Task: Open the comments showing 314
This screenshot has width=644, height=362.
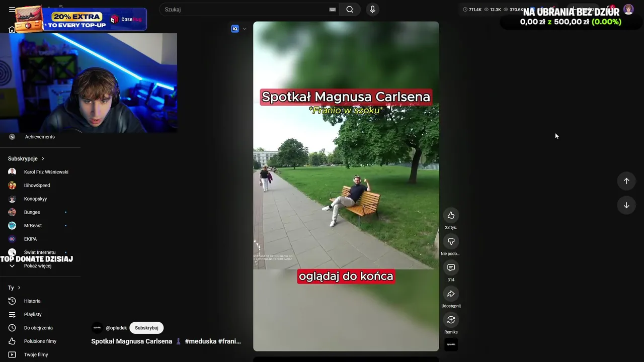Action: coord(451,267)
